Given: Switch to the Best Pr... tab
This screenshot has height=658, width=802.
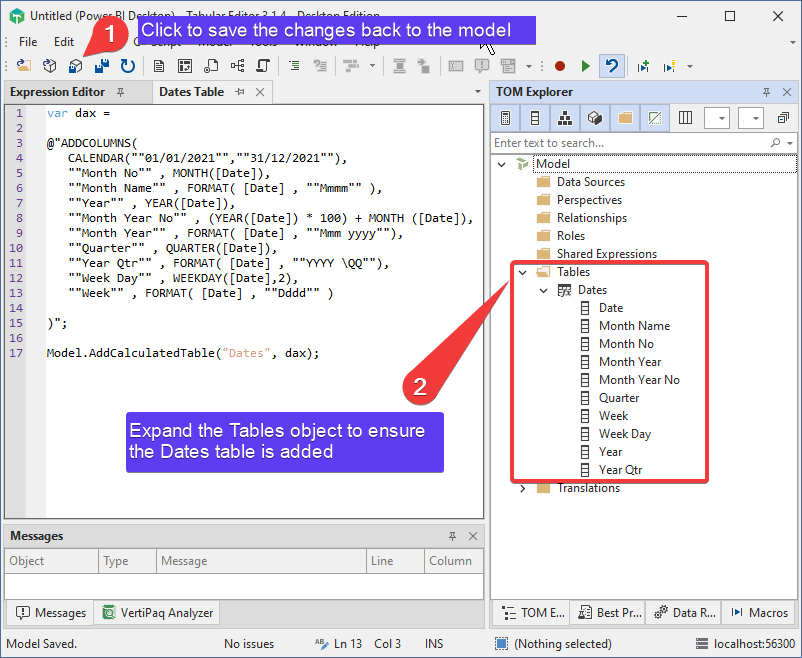Looking at the screenshot, I should (609, 613).
